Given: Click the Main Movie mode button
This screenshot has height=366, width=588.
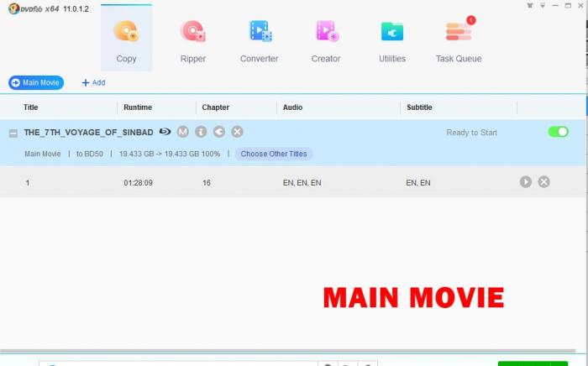Looking at the screenshot, I should (x=36, y=83).
